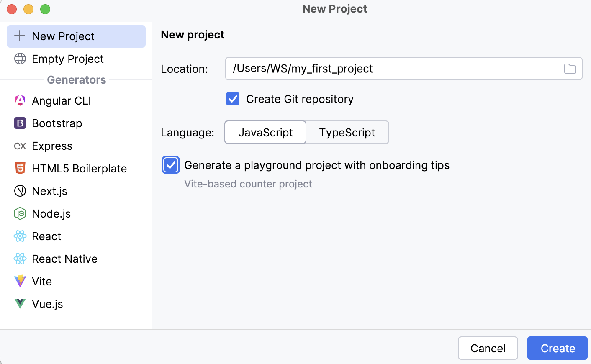Viewport: 591px width, 364px height.
Task: Select New Project in the sidebar
Action: tap(63, 36)
